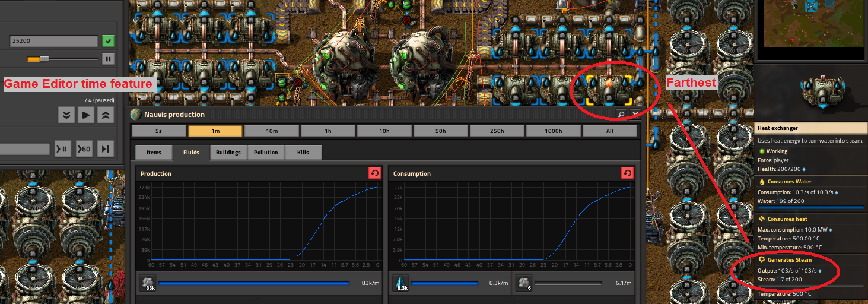Open the Pollution tab
Viewport: 868px width, 304px height.
(266, 153)
